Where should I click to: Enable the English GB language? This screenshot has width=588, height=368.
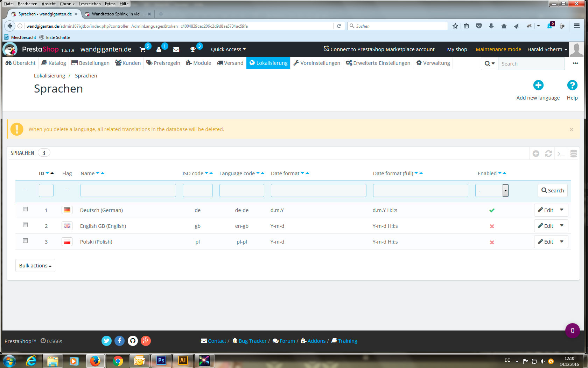pos(492,226)
